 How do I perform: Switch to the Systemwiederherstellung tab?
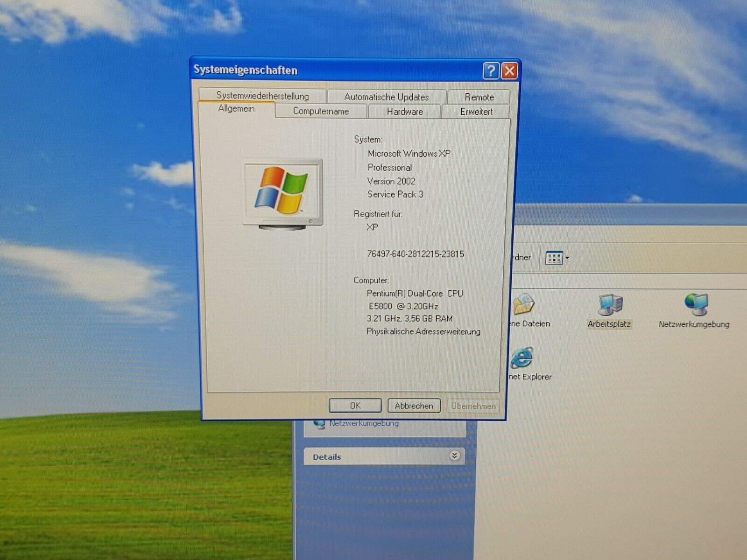262,95
